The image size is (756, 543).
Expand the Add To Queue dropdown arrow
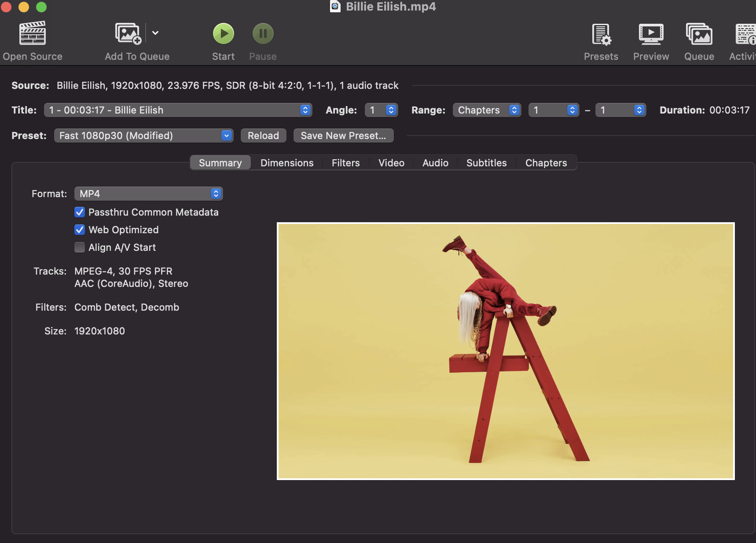coord(155,33)
